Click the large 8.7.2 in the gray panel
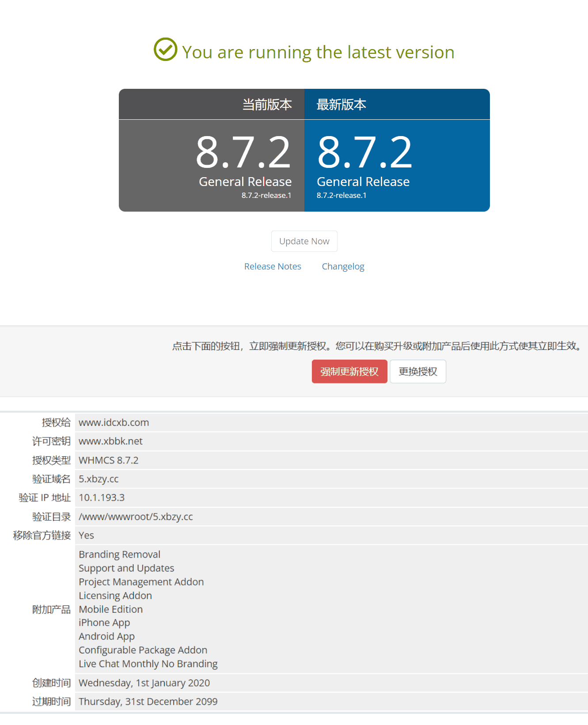The width and height of the screenshot is (588, 725). 243,152
